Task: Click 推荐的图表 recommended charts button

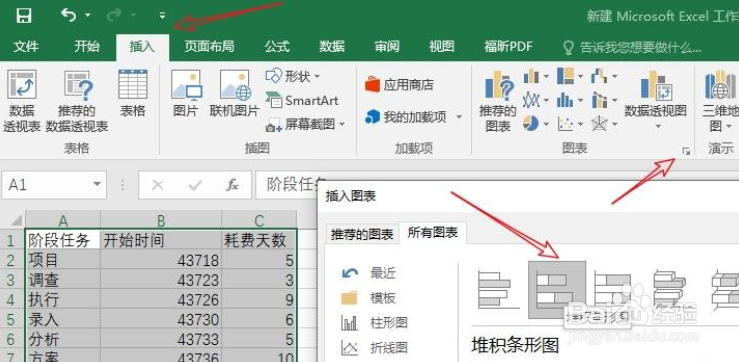Action: 498,101
